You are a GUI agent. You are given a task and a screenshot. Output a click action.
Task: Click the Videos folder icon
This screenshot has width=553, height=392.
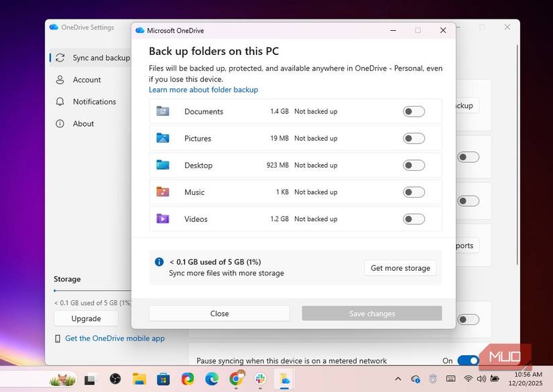click(163, 218)
